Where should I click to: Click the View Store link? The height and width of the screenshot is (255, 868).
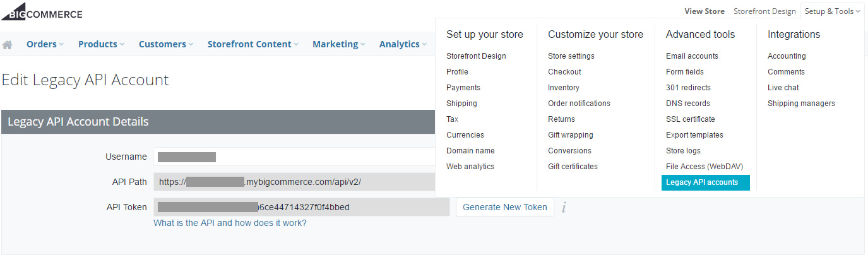pyautogui.click(x=704, y=11)
